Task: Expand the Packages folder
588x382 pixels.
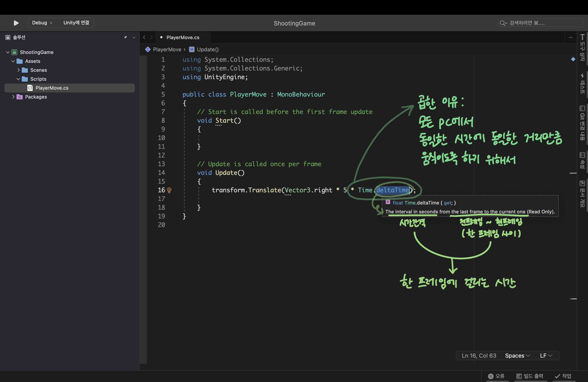Action: (13, 97)
